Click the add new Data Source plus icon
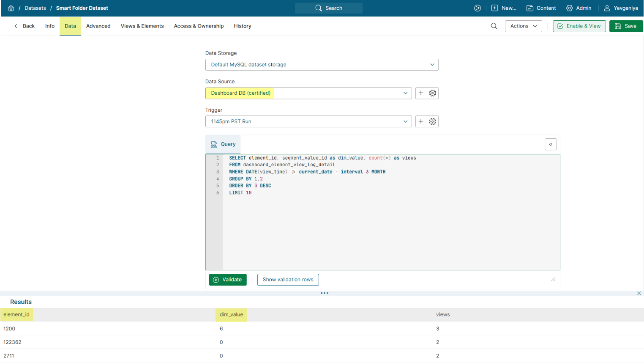Viewport: 644px width, 363px height. (x=421, y=93)
